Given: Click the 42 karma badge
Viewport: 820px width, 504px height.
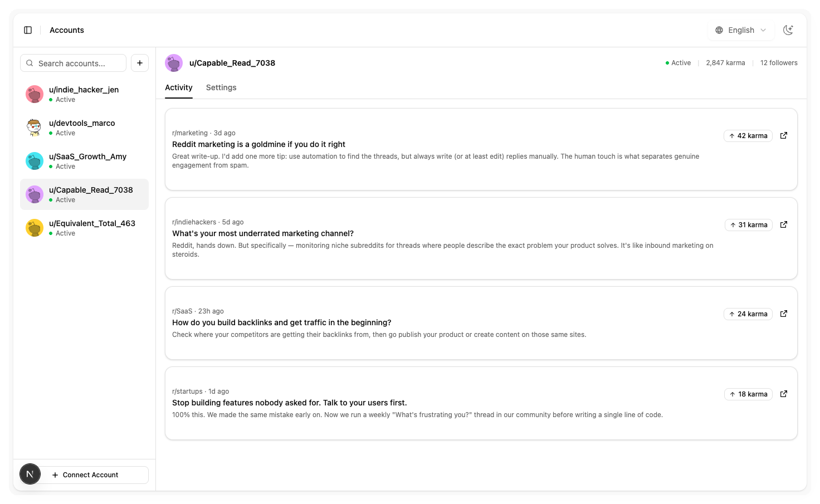Looking at the screenshot, I should click(748, 136).
